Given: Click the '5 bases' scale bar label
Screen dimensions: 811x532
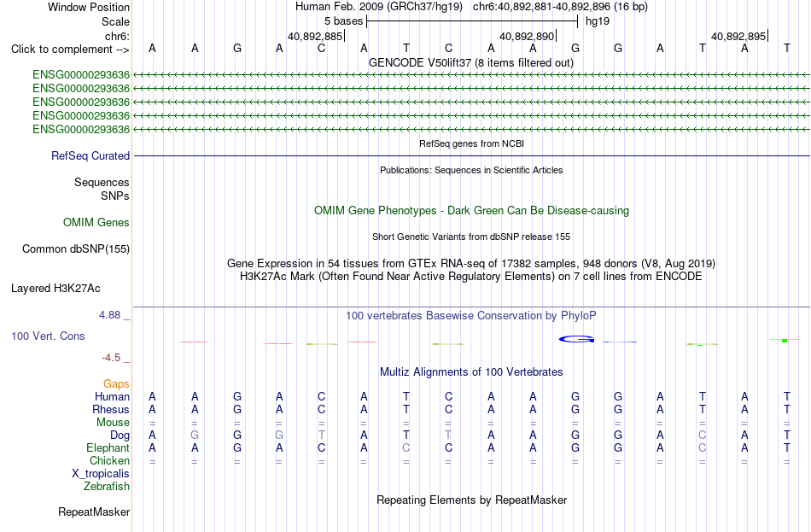Looking at the screenshot, I should [343, 21].
